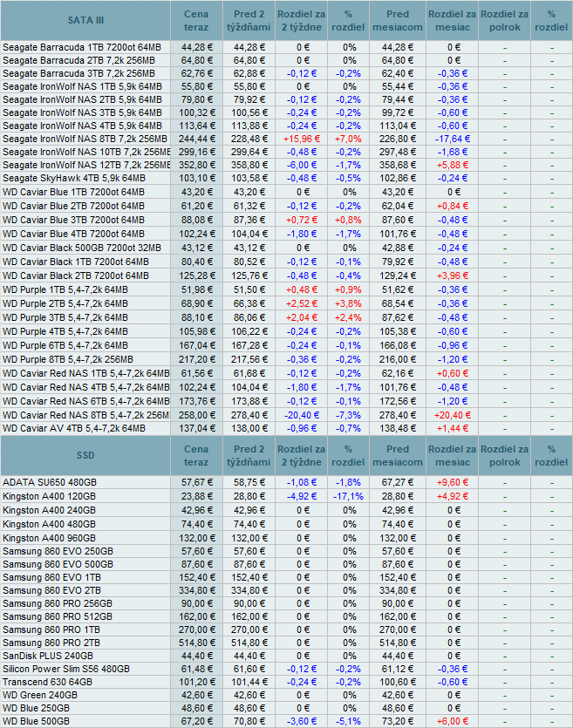The image size is (573, 728).
Task: Select WD Caviar Blue 3TB 7200ot 64MB name
Action: tap(73, 220)
